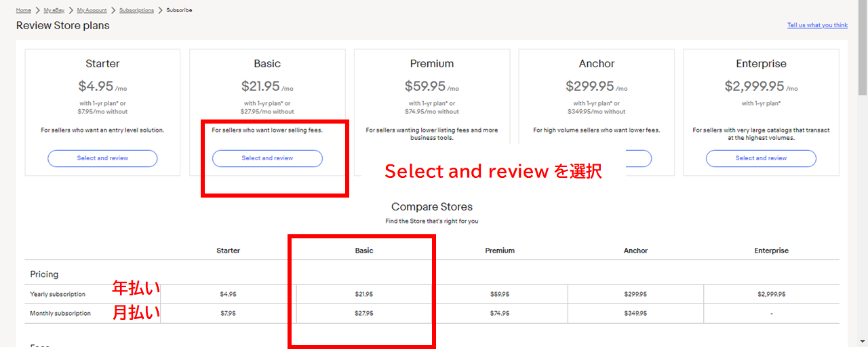Click 'For sellers who want an entry level solution.'
The height and width of the screenshot is (349, 868).
[102, 130]
